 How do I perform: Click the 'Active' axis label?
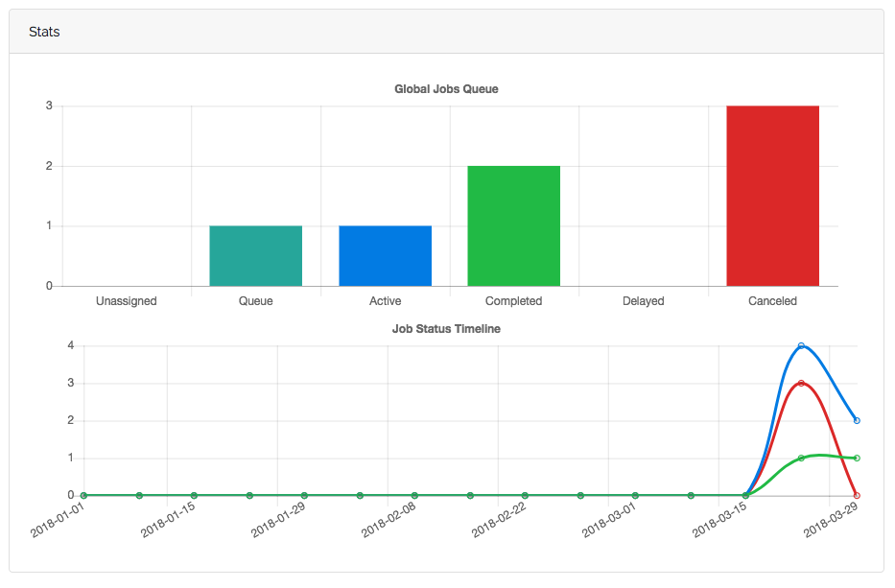[386, 301]
